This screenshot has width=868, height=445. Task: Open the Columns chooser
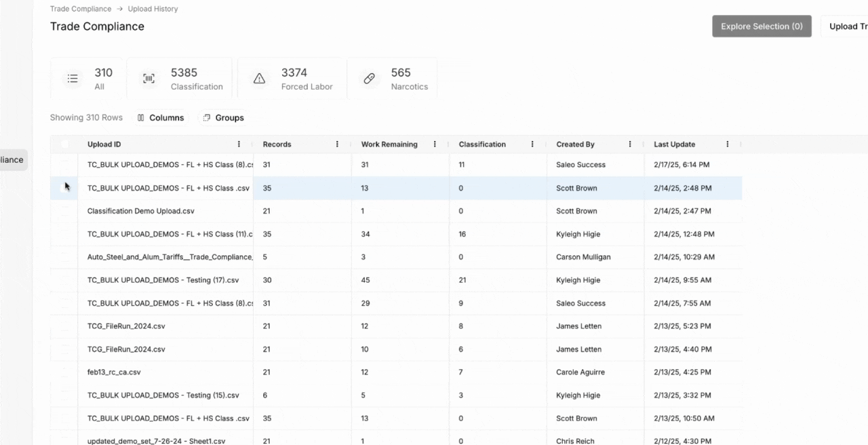pos(161,118)
